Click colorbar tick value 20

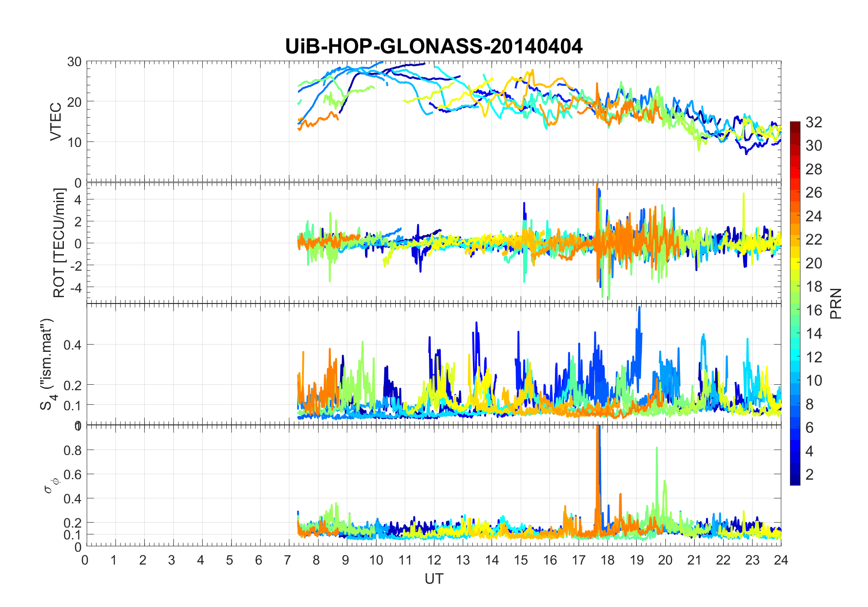click(x=814, y=263)
